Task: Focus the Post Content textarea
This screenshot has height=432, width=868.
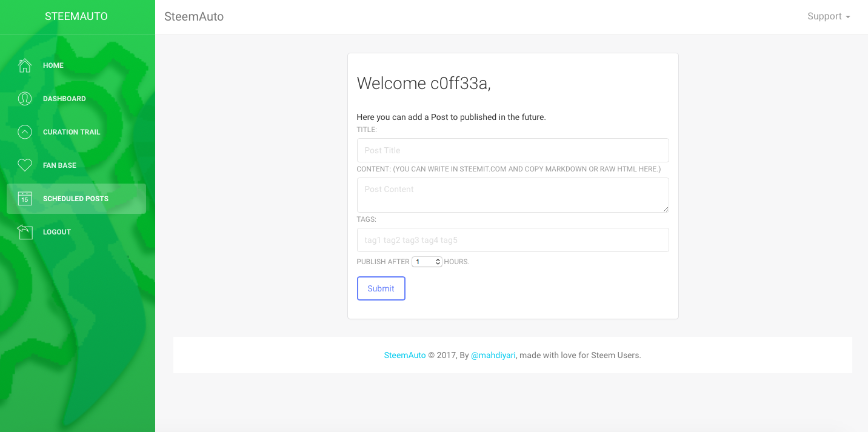Action: (513, 195)
